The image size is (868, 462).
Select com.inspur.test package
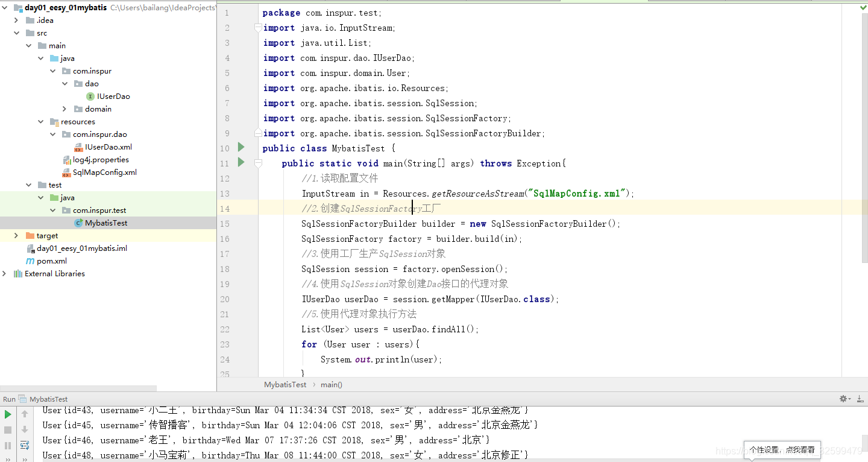(93, 210)
